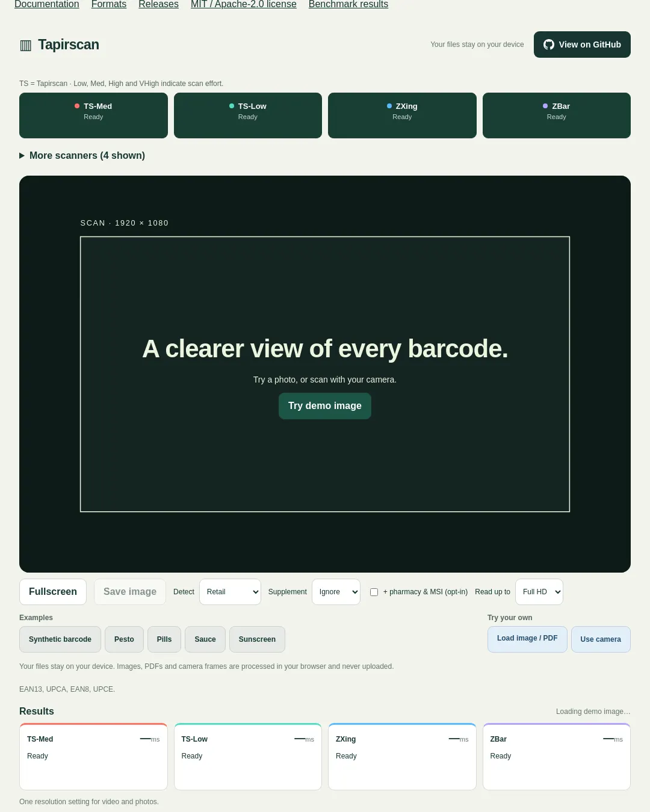The width and height of the screenshot is (650, 812).
Task: Load the Synthetic barcode example
Action: 60,639
